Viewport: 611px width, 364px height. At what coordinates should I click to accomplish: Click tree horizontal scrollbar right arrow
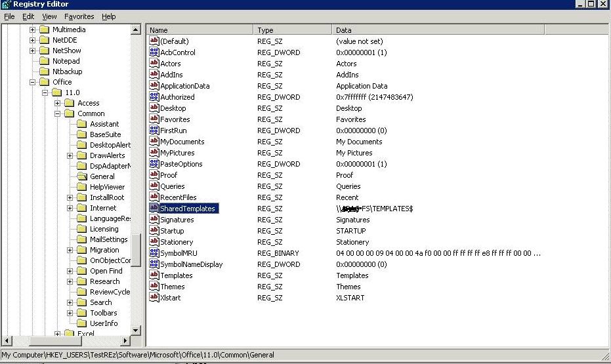coord(126,341)
